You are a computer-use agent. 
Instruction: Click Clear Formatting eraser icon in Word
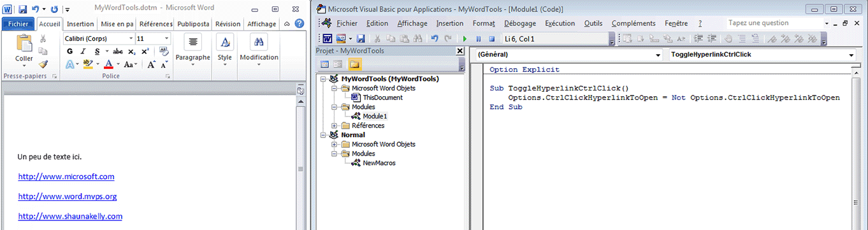coord(164,51)
